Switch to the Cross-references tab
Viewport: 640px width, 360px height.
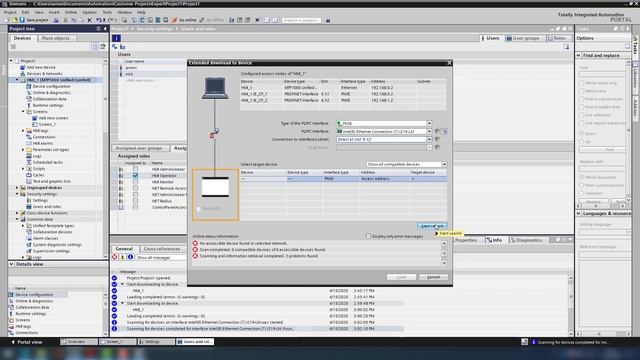(162, 249)
